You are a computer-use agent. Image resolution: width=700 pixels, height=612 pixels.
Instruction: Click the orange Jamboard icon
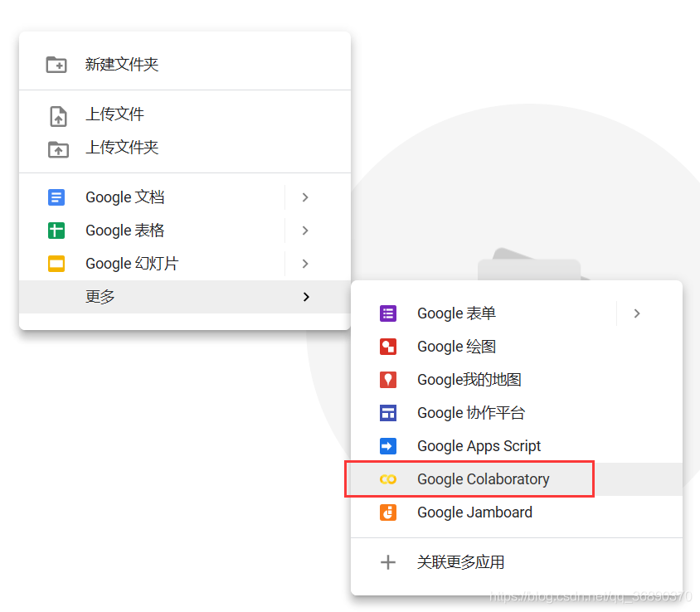388,512
